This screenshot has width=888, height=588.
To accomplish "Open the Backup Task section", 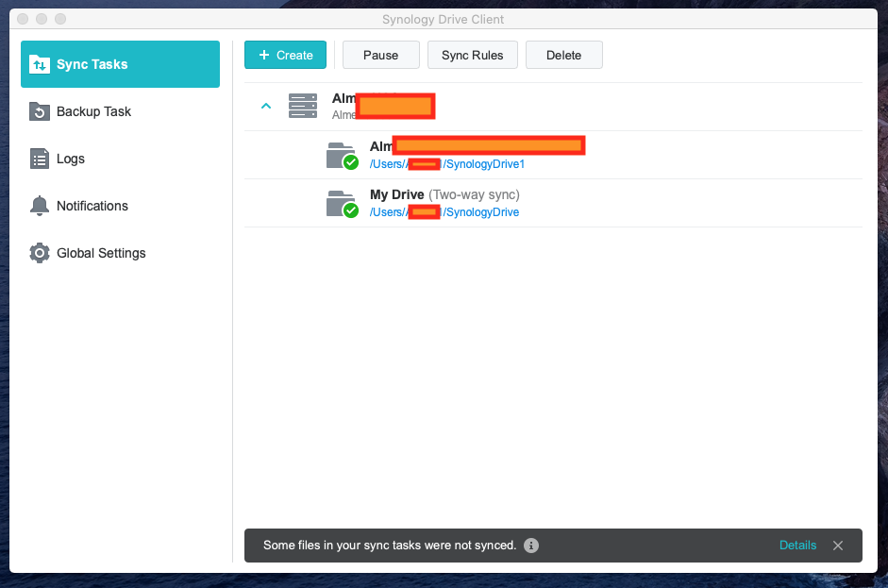I will pyautogui.click(x=93, y=111).
